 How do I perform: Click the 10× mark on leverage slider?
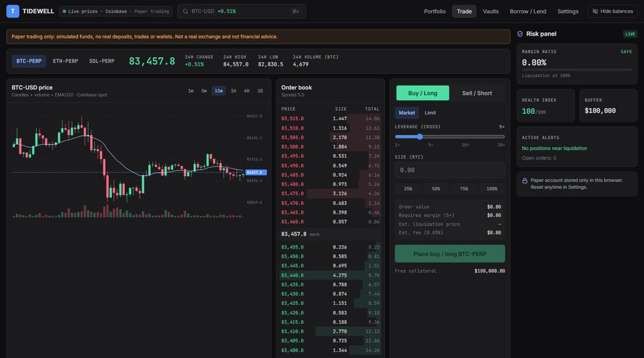pyautogui.click(x=465, y=145)
